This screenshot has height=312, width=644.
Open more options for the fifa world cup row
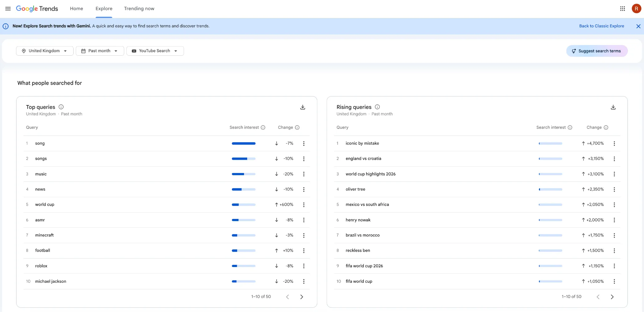[614, 281]
